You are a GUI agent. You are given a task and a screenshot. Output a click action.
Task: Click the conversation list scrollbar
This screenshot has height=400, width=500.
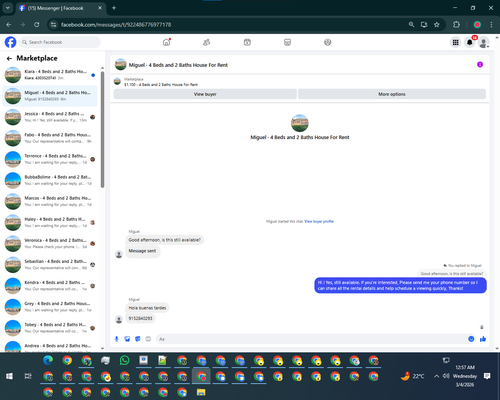102,130
